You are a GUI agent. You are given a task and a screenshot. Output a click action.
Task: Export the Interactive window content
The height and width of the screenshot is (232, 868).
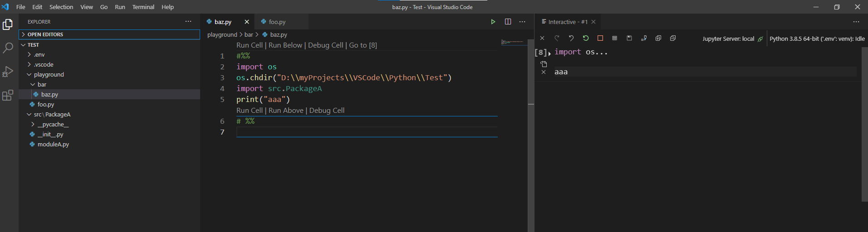[644, 38]
